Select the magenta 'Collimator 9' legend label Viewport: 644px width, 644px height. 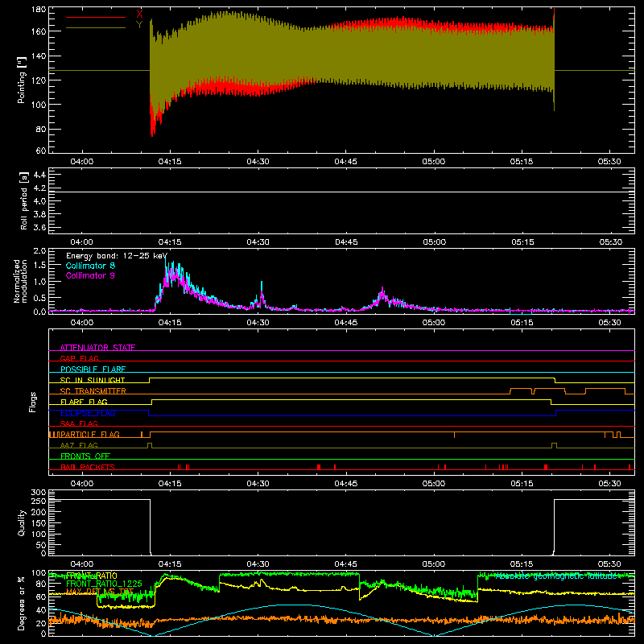[90, 275]
